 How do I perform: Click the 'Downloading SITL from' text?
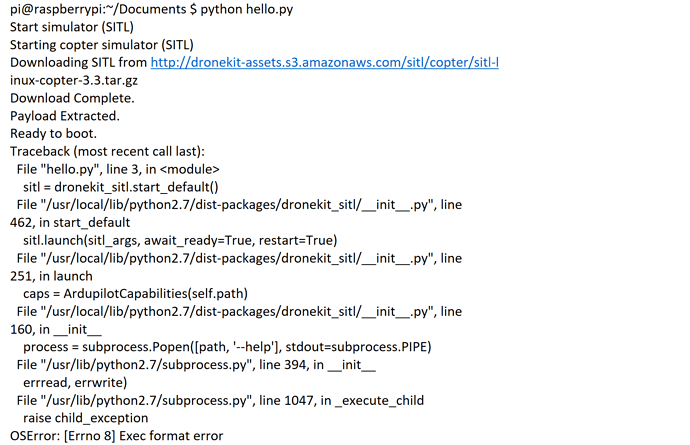tap(78, 63)
